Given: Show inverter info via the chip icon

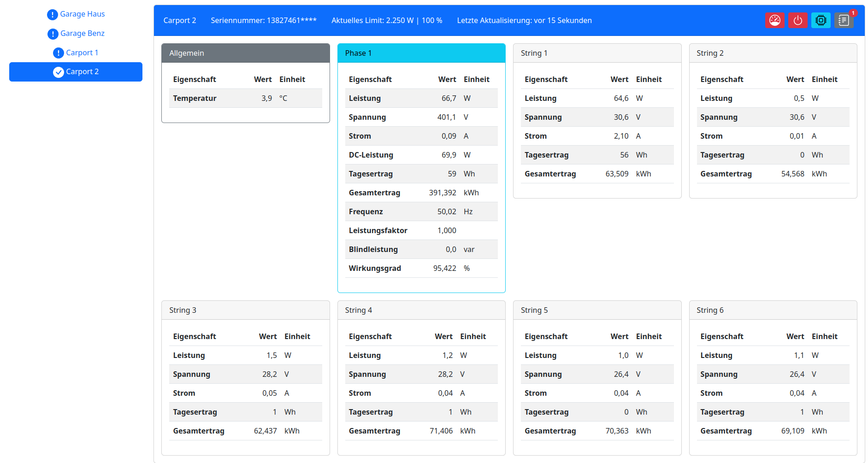Looking at the screenshot, I should pyautogui.click(x=821, y=20).
